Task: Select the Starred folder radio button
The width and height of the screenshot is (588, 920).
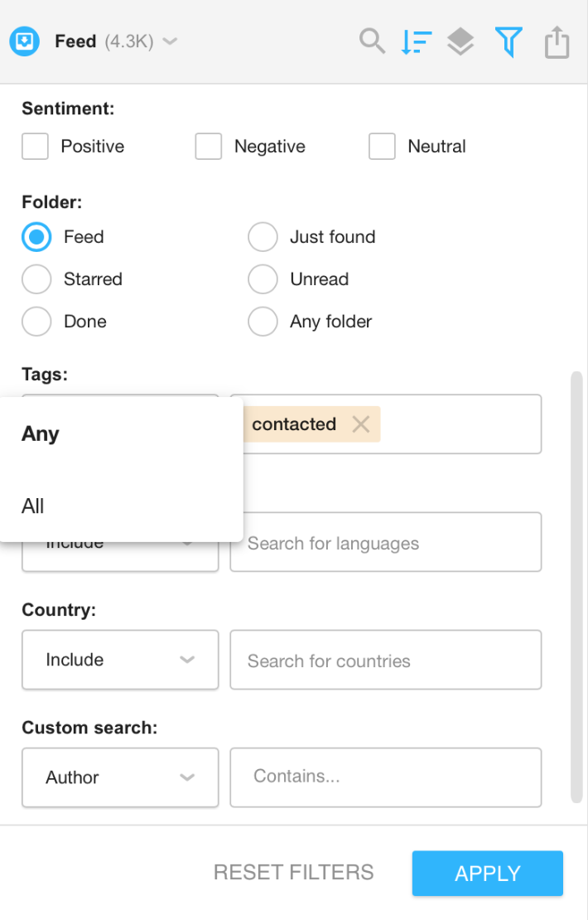Action: point(36,278)
